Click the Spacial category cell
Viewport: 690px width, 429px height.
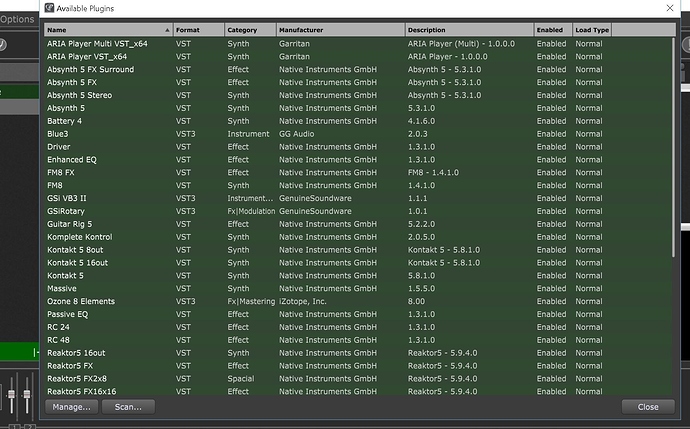coord(241,378)
